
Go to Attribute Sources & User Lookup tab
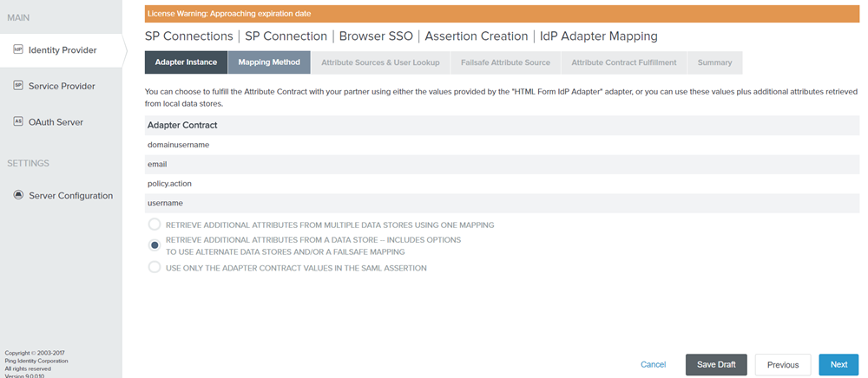click(x=380, y=62)
